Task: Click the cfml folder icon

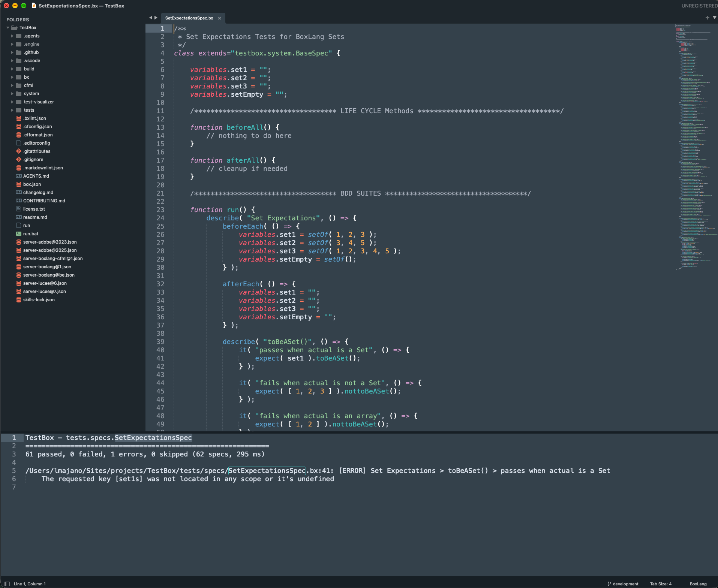Action: pyautogui.click(x=18, y=85)
